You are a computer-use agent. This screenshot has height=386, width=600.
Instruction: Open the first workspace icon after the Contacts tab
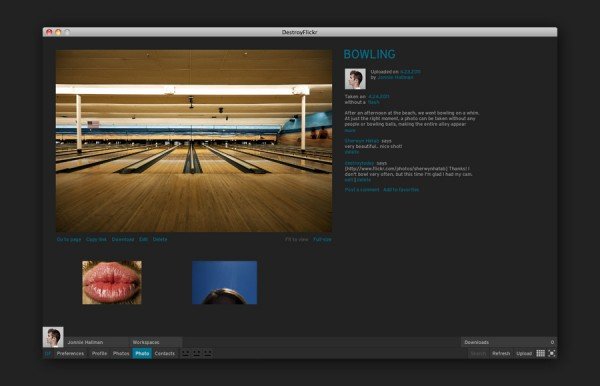coord(186,353)
